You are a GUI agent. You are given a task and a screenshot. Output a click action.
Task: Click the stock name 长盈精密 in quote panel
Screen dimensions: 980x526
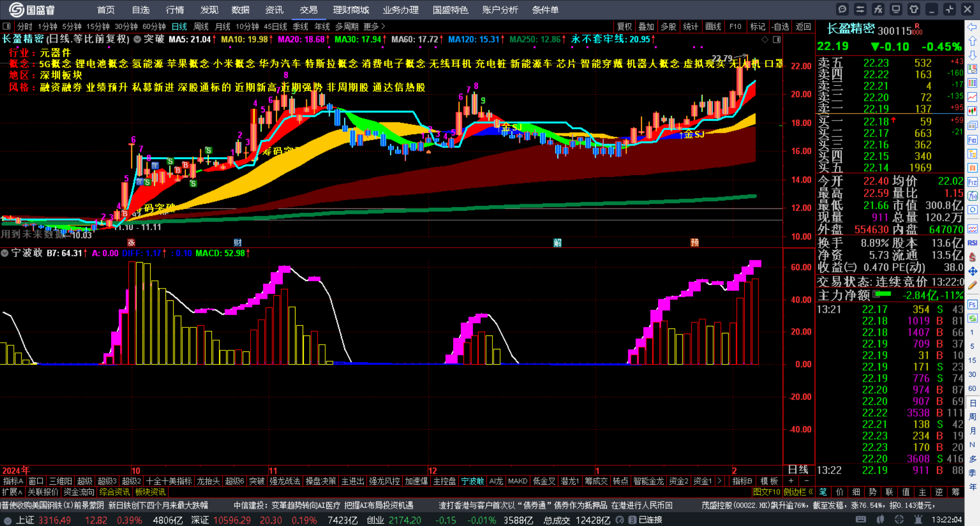pyautogui.click(x=850, y=29)
